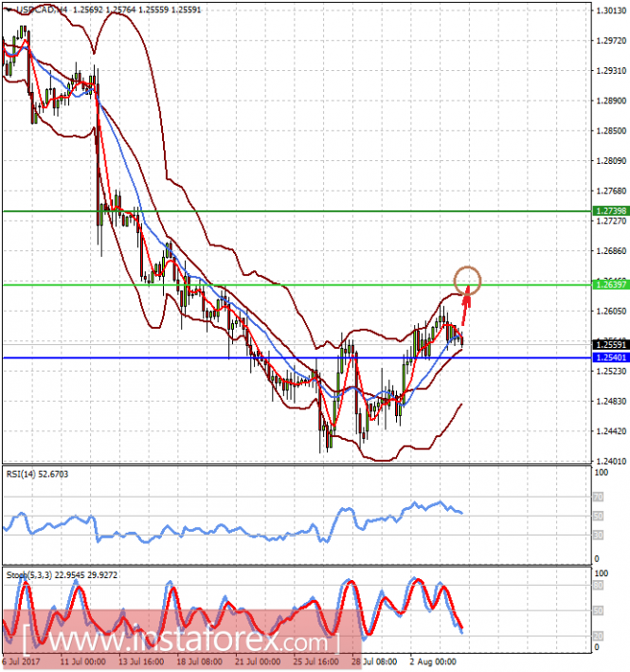The height and width of the screenshot is (672, 630).
Task: Click the 25 Jul 16:00 time axis label
Action: click(316, 662)
